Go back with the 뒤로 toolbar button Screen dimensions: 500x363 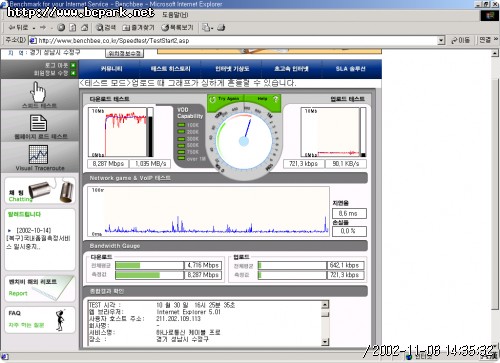tap(19, 28)
